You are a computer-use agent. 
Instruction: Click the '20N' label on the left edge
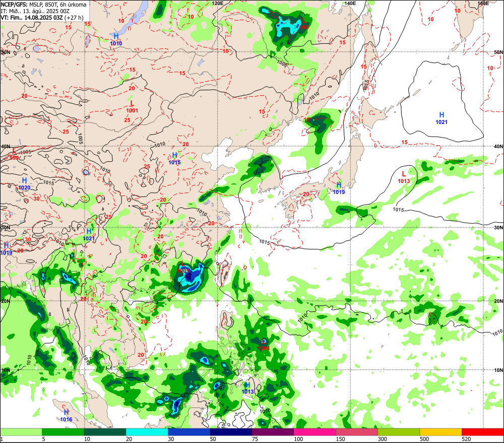[x=5, y=301]
